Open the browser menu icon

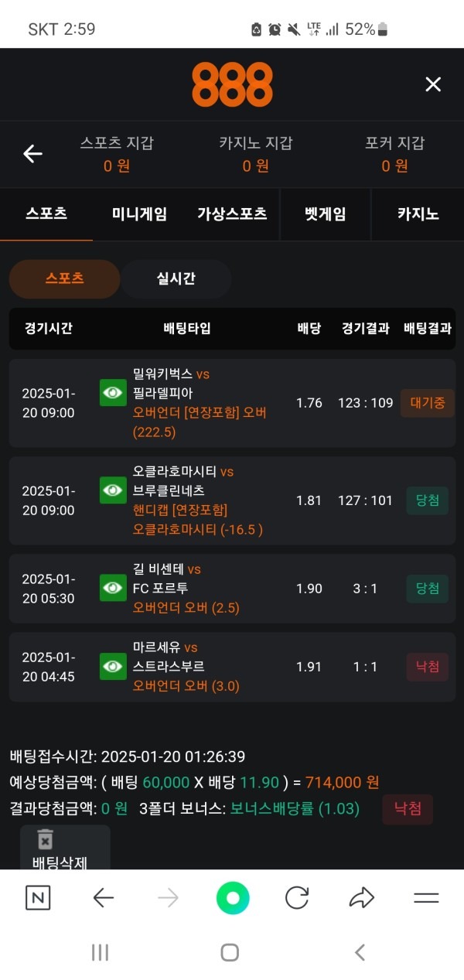coord(425,897)
